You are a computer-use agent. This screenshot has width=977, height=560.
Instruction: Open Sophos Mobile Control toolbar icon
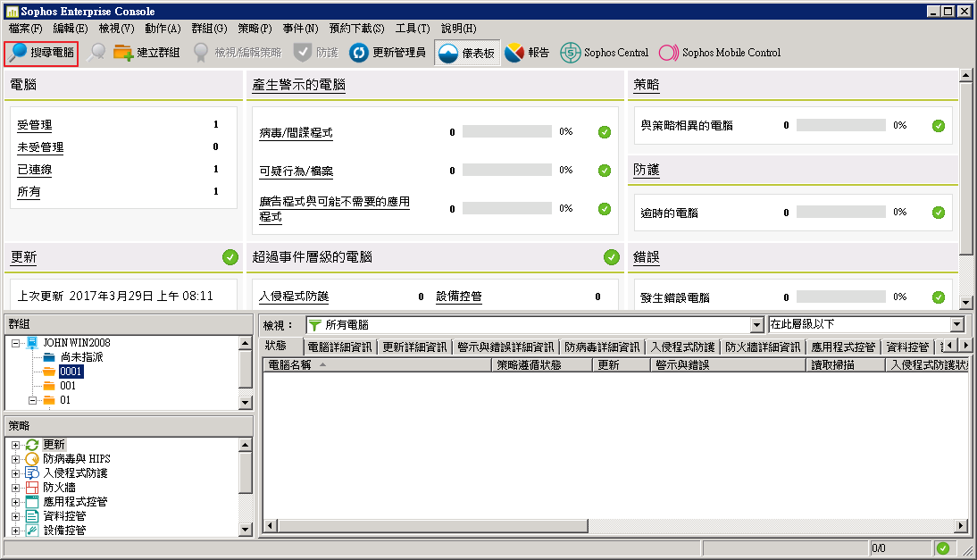pyautogui.click(x=669, y=53)
